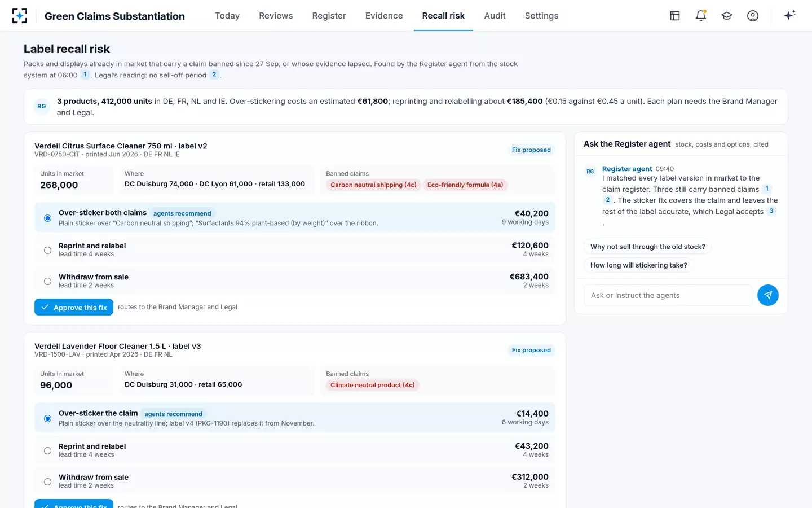
Task: Select Withdraw from sale at €683,400
Action: coord(295,281)
